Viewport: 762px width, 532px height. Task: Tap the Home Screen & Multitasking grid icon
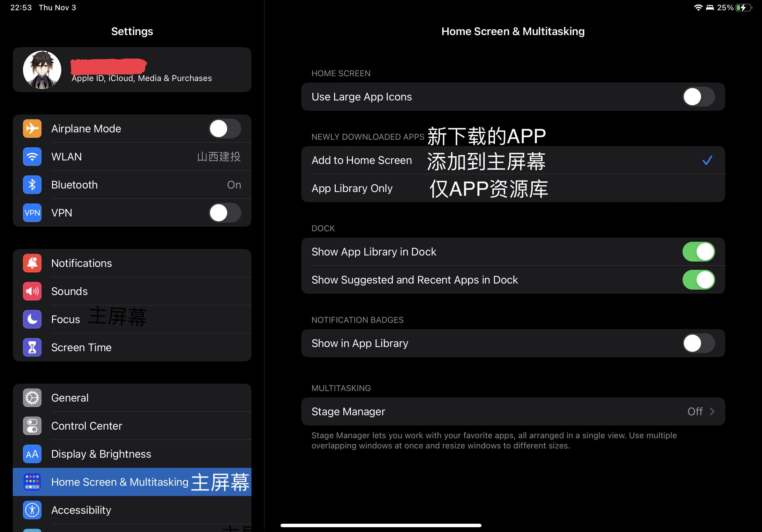[32, 482]
